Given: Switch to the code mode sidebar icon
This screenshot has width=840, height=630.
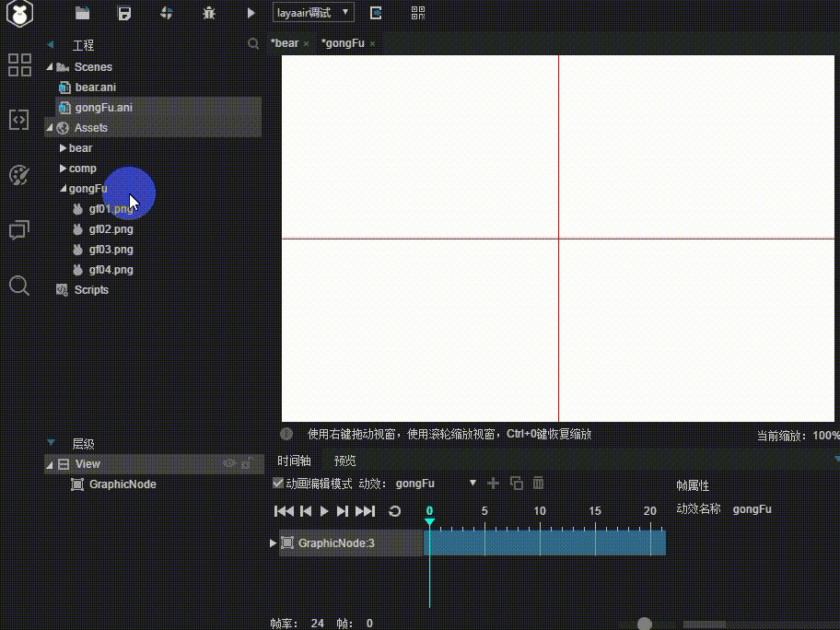Looking at the screenshot, I should tap(18, 120).
